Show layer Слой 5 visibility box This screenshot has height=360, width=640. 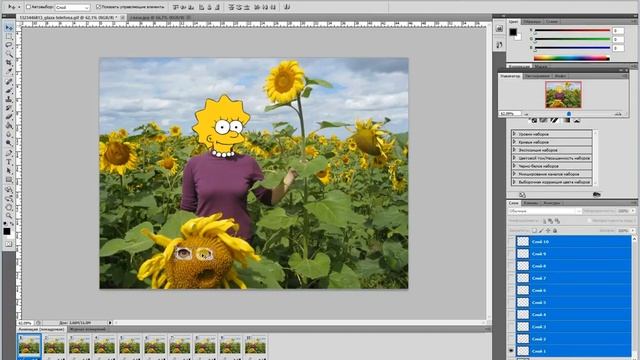511,302
